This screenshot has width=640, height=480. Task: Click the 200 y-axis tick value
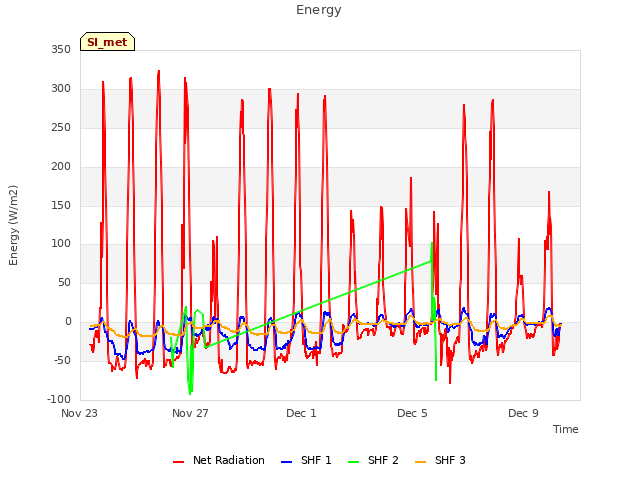tap(61, 167)
